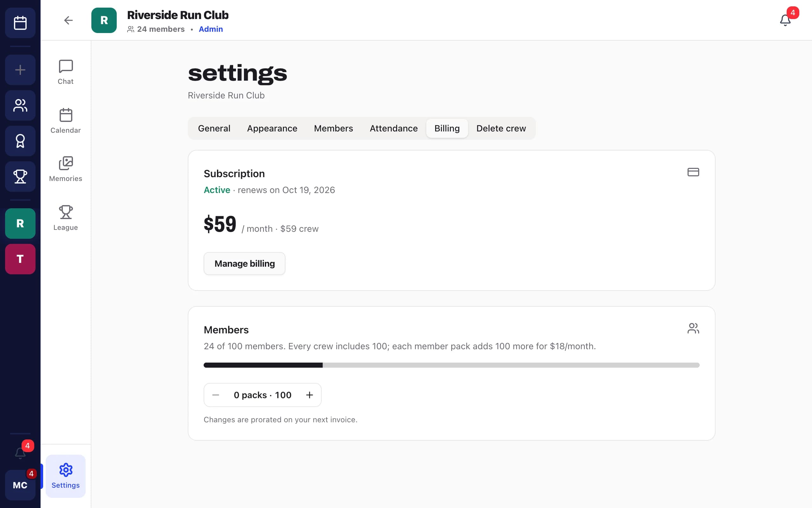Open the top-right notification bell
Viewport: 812px width, 508px height.
[x=785, y=20]
